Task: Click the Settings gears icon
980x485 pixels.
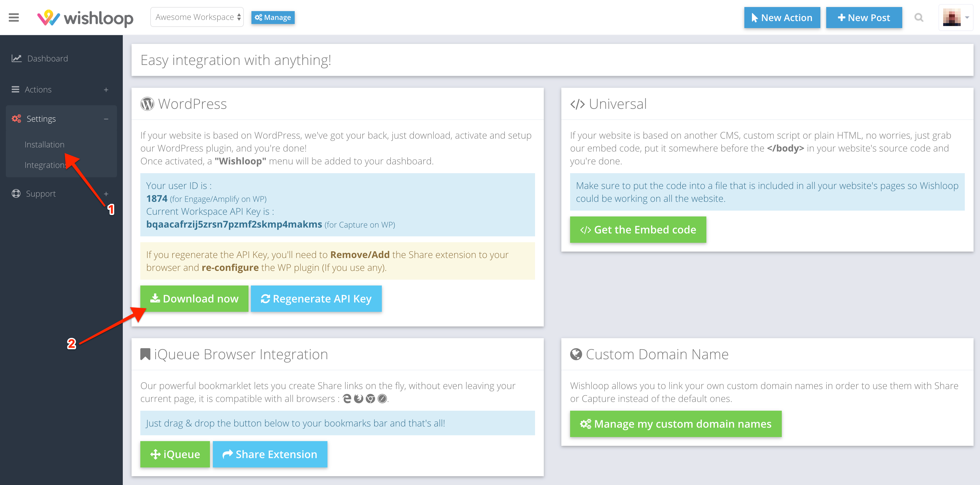Action: click(16, 119)
